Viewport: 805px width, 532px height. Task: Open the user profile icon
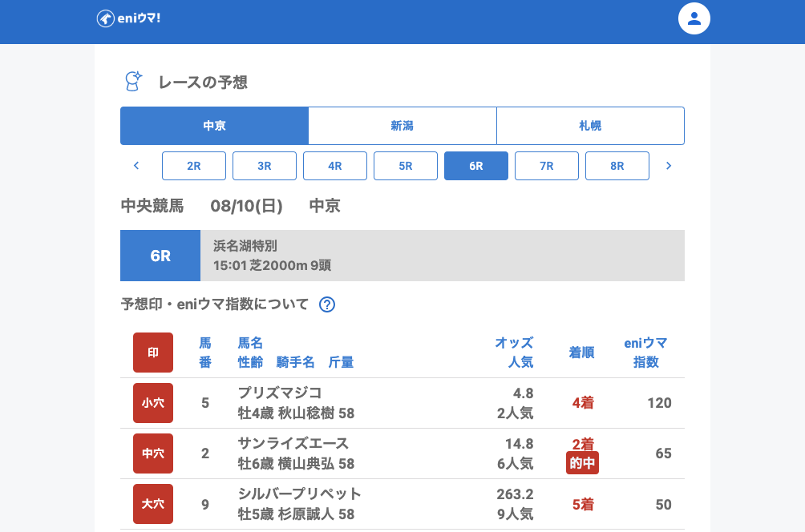[x=694, y=18]
